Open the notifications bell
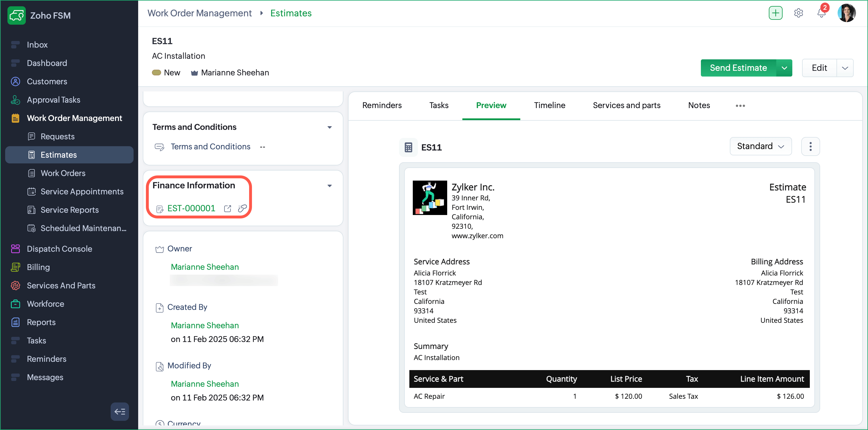The height and width of the screenshot is (430, 868). [821, 13]
